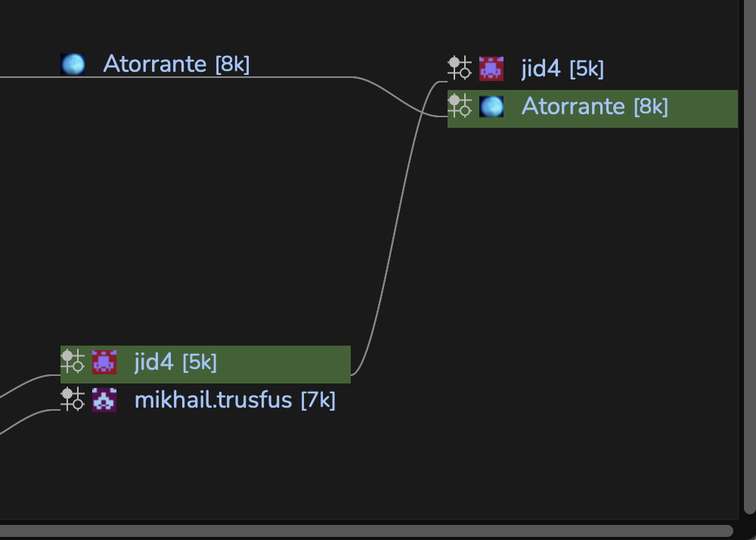Open mikhail.trusfus [7k] player link
The width and height of the screenshot is (756, 540).
[235, 399]
